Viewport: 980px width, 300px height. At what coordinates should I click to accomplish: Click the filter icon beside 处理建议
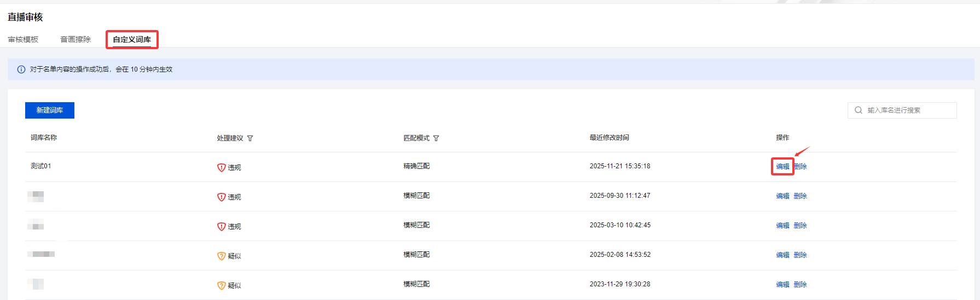[x=250, y=138]
